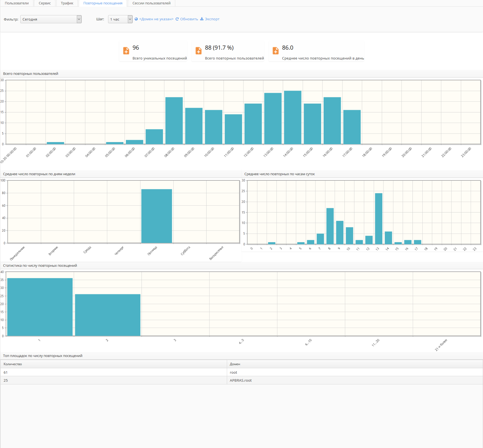Click the 14:00:00 bar in hourly chart
Screen dimensions: 483x448
(293, 117)
